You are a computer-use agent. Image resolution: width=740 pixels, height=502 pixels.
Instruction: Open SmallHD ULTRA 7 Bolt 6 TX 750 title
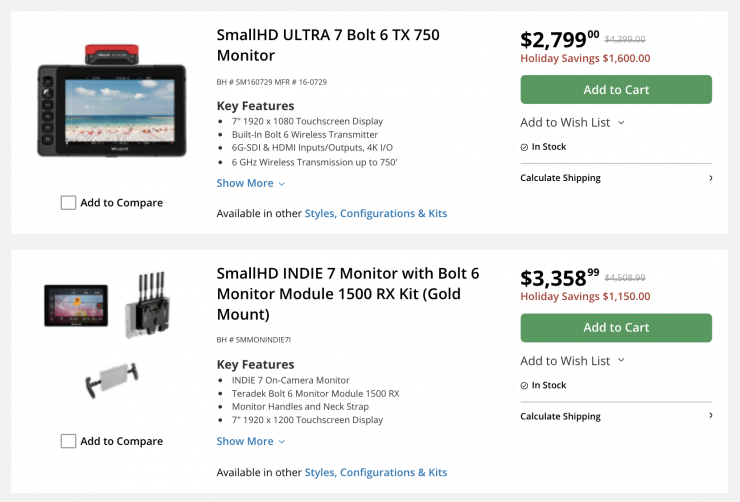coord(328,45)
